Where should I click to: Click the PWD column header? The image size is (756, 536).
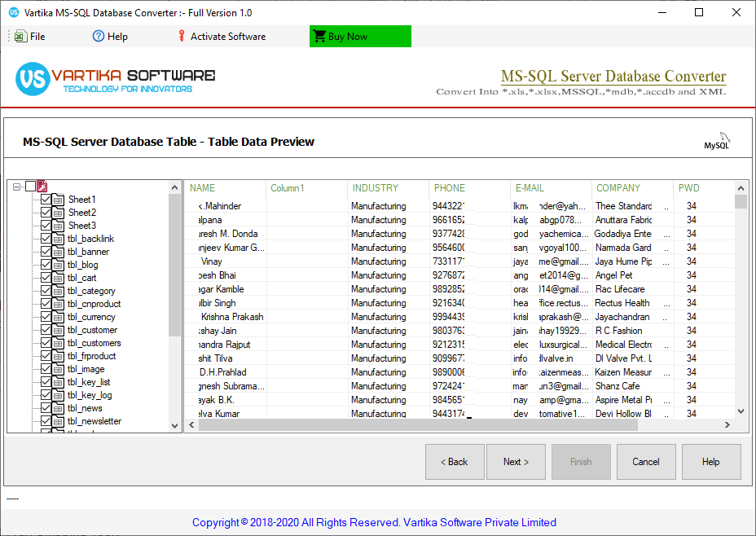click(x=703, y=188)
